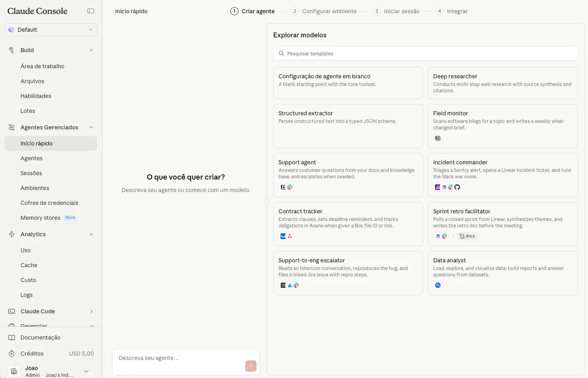Open Habilidades in the sidebar
Image resolution: width=588 pixels, height=378 pixels.
51,96
